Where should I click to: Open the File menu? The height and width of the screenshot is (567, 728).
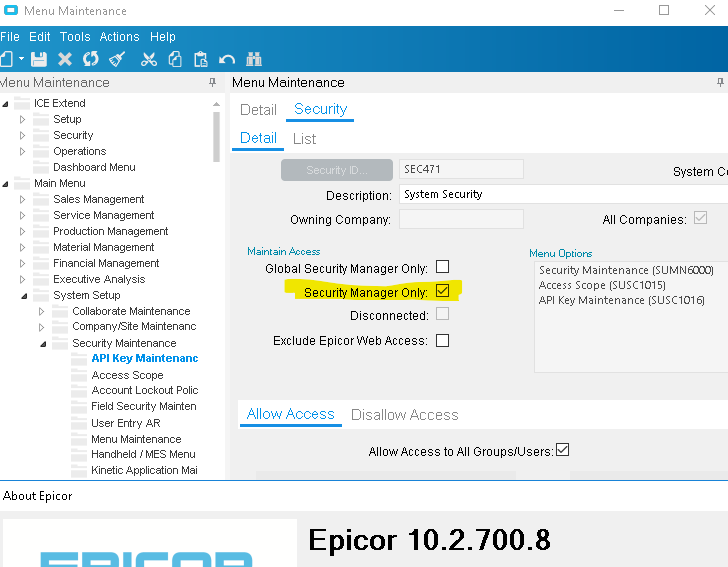click(10, 37)
